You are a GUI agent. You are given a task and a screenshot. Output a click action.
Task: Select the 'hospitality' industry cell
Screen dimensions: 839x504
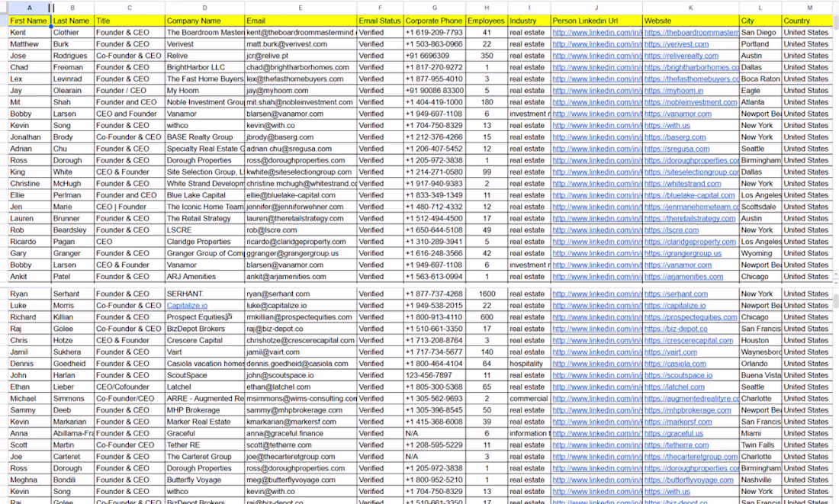529,364
